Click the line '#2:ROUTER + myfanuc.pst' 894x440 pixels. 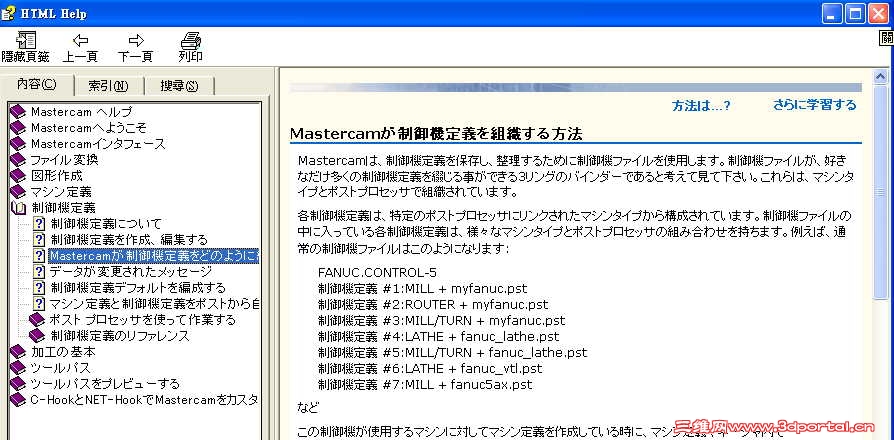pos(433,304)
